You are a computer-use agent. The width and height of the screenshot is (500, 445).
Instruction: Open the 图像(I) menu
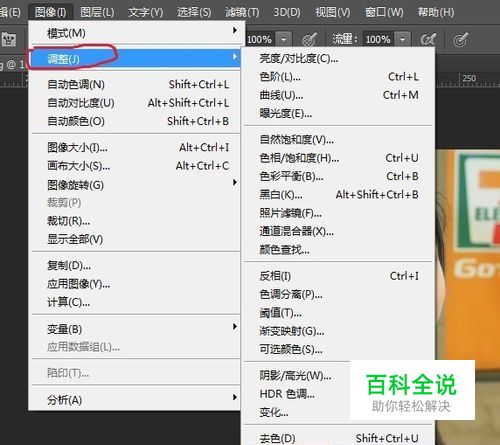(x=50, y=12)
